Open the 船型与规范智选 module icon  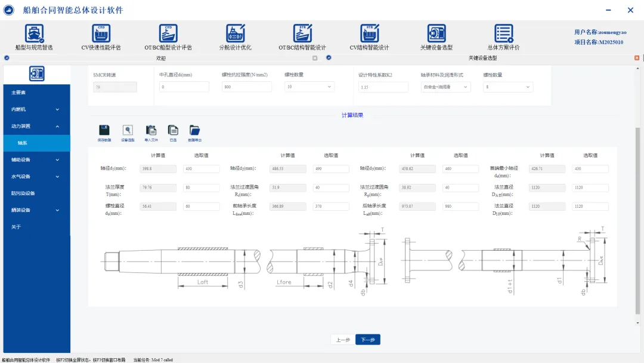pyautogui.click(x=34, y=33)
